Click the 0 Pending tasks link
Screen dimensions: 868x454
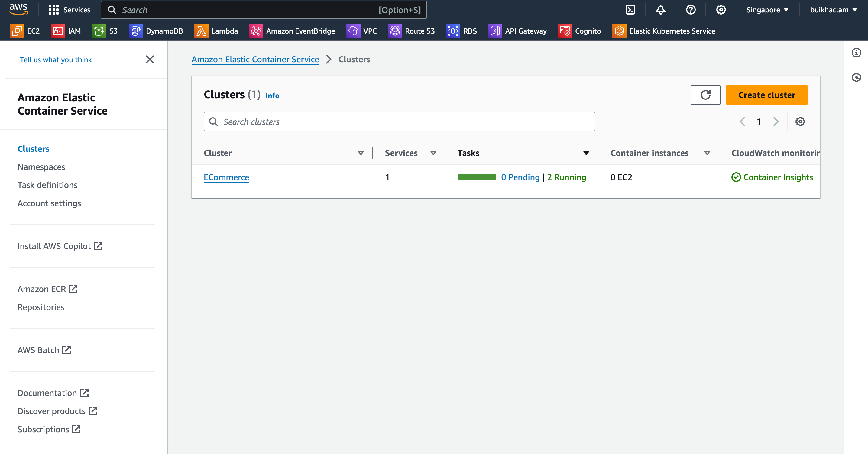click(520, 177)
